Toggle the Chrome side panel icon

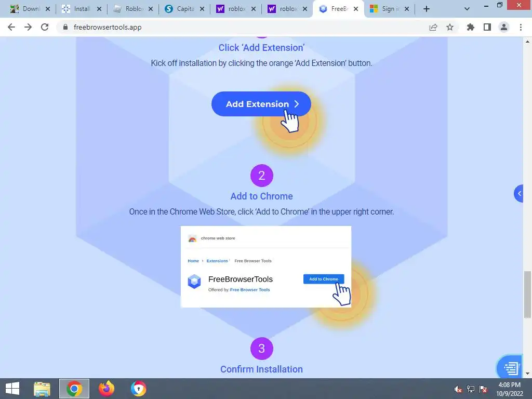pyautogui.click(x=487, y=27)
